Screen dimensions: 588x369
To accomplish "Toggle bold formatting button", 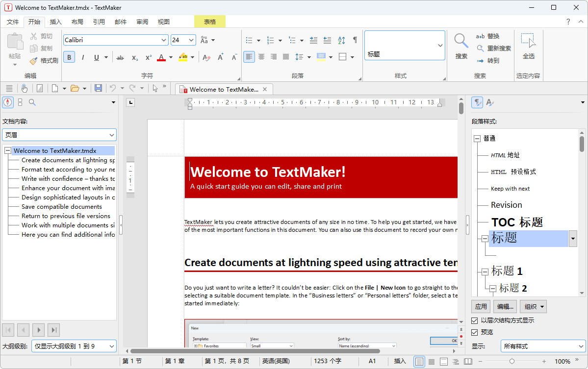I will pos(69,57).
